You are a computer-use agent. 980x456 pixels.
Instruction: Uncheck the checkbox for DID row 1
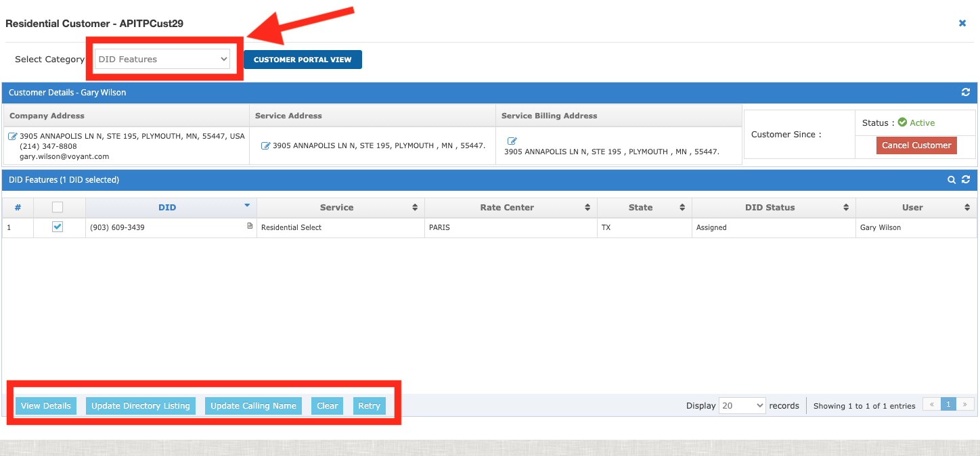(x=58, y=227)
